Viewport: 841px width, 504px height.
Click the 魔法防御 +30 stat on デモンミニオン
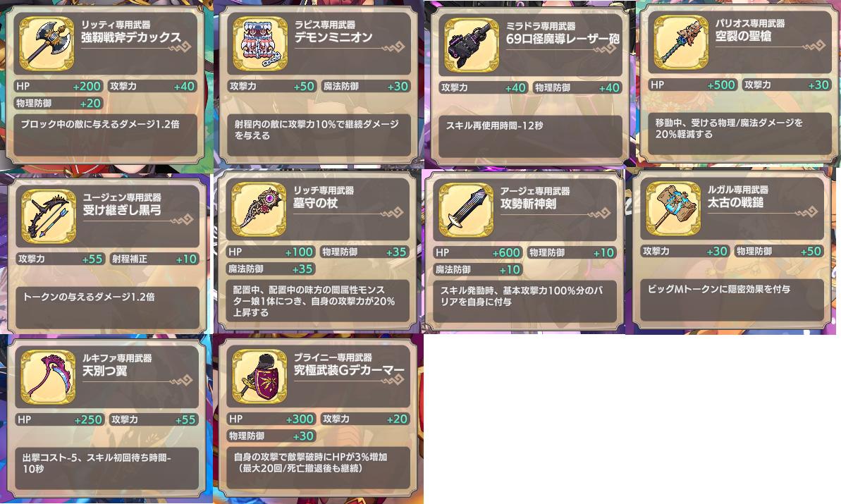point(366,86)
